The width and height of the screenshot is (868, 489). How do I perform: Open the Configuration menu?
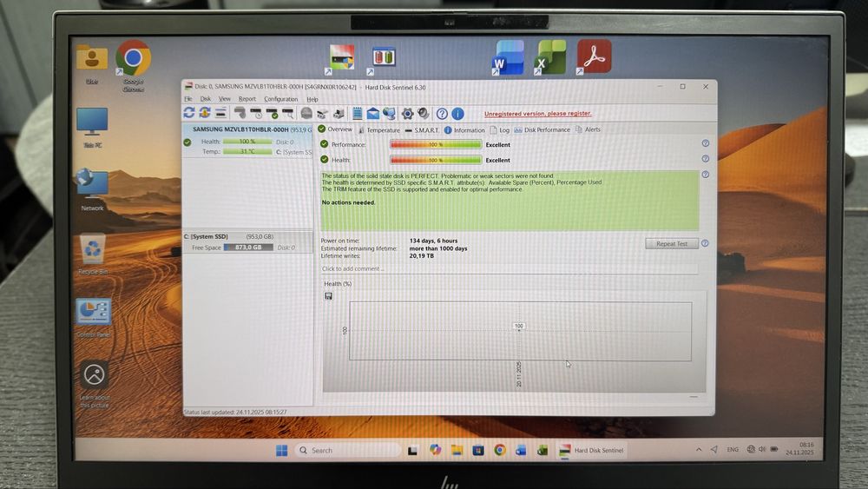coord(280,99)
